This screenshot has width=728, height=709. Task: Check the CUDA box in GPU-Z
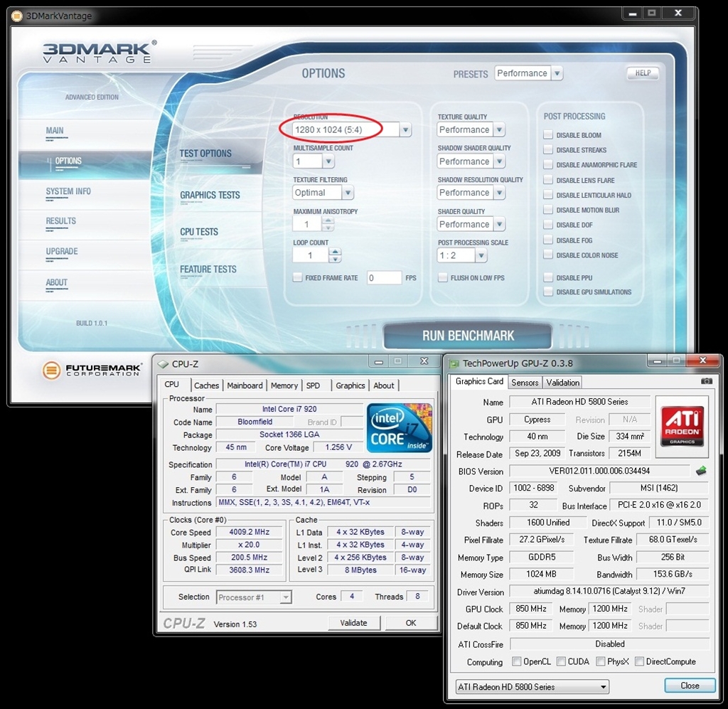tap(561, 661)
